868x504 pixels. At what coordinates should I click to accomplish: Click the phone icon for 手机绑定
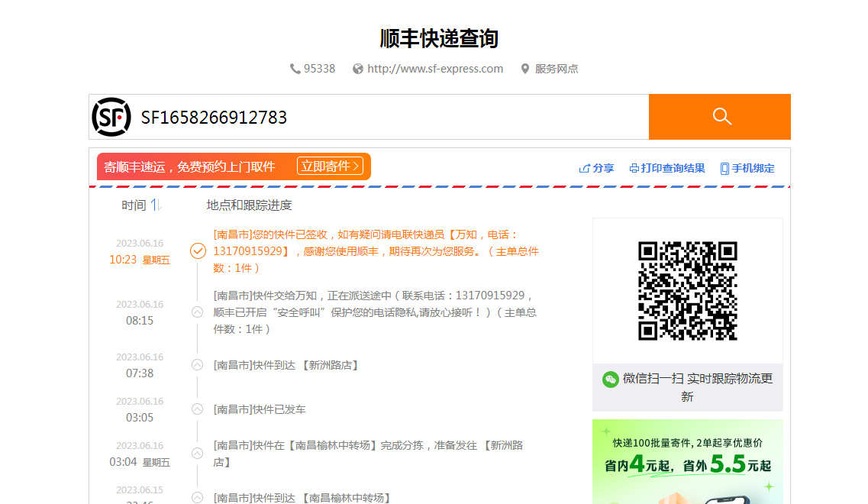(x=724, y=168)
